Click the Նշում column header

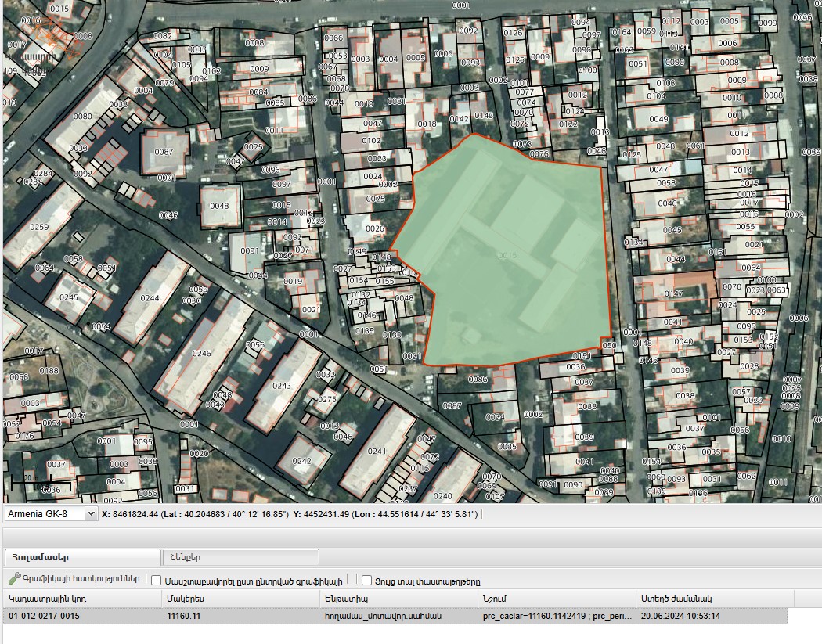tap(557, 599)
